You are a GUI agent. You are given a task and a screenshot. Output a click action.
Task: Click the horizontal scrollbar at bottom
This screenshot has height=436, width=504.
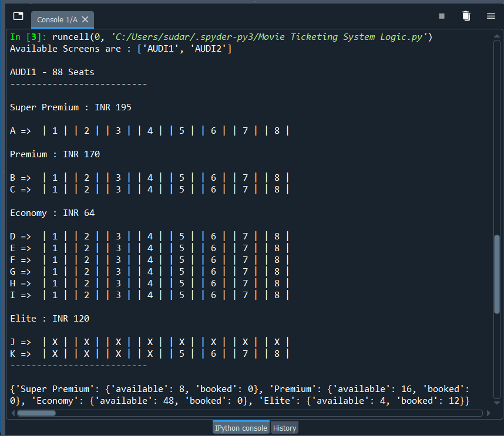coord(37,413)
